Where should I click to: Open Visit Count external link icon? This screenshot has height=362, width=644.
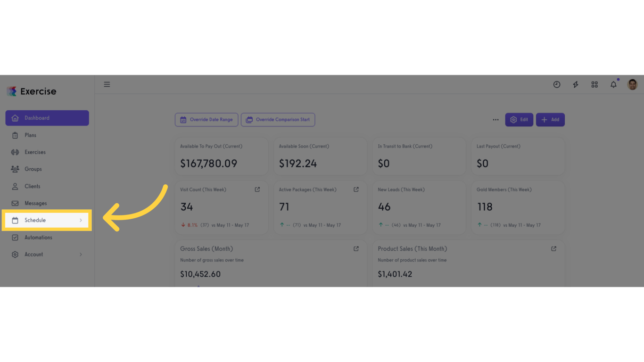pyautogui.click(x=257, y=189)
